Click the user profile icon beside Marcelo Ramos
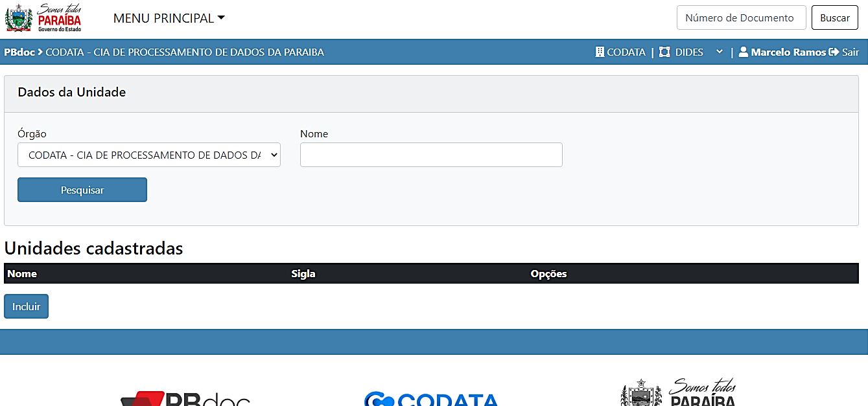 (743, 52)
